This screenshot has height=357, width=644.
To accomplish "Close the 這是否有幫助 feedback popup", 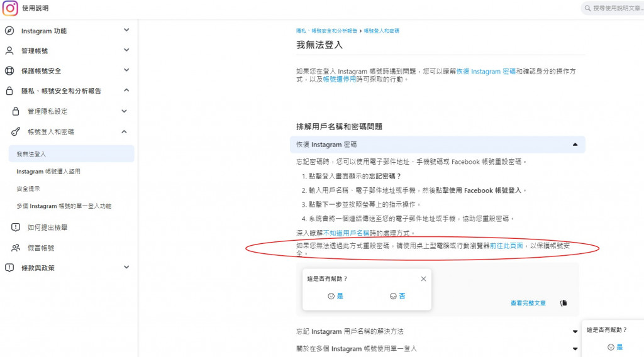I will pyautogui.click(x=423, y=278).
